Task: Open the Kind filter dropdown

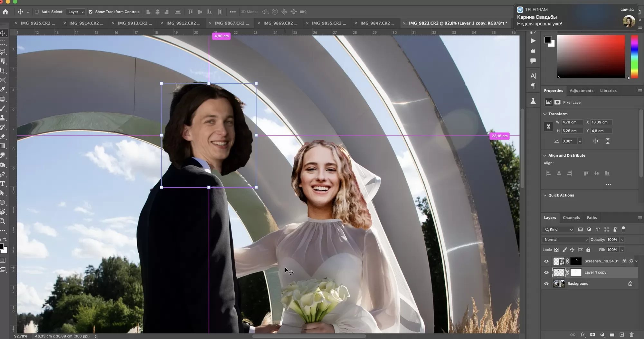Action: (x=559, y=230)
